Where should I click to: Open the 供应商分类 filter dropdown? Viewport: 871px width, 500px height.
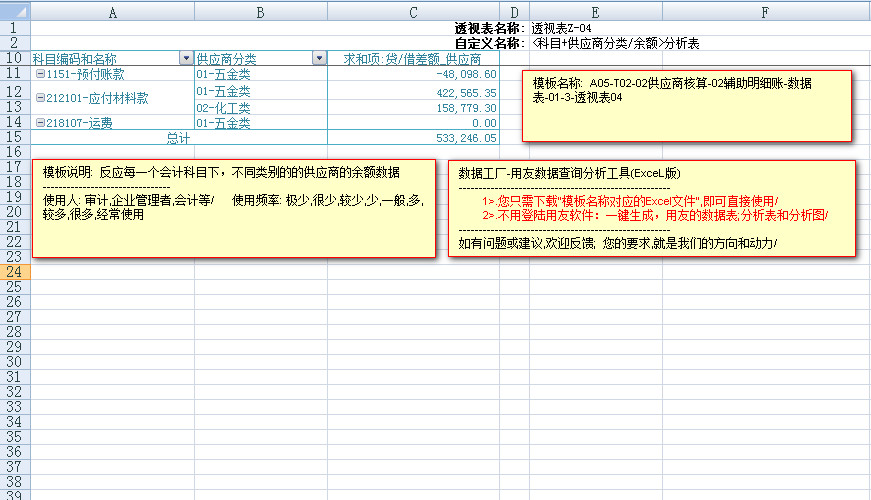pyautogui.click(x=319, y=59)
